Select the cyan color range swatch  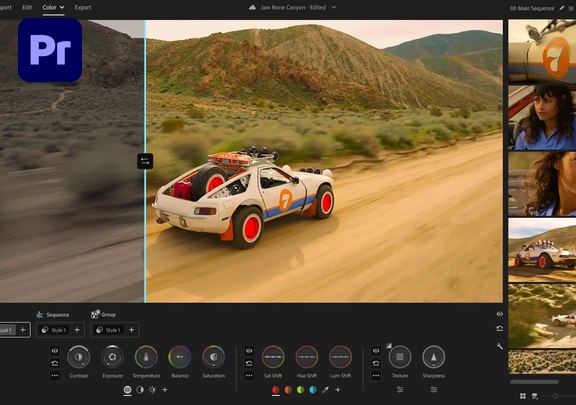coord(313,390)
